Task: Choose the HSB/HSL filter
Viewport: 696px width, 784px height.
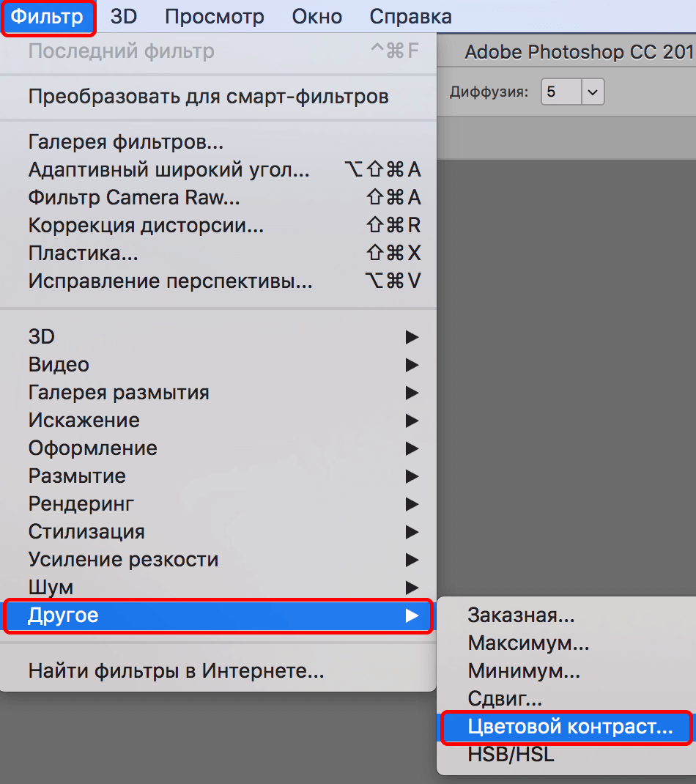Action: tap(511, 755)
